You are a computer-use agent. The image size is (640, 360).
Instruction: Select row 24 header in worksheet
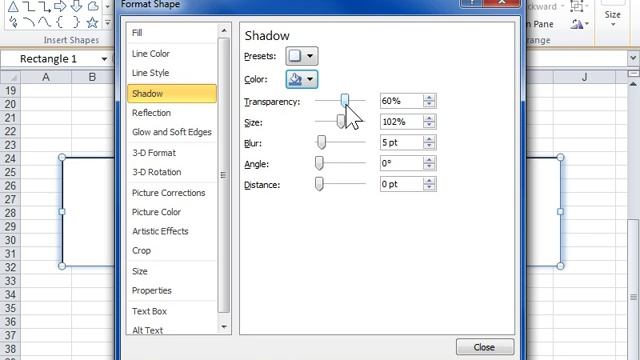point(10,158)
